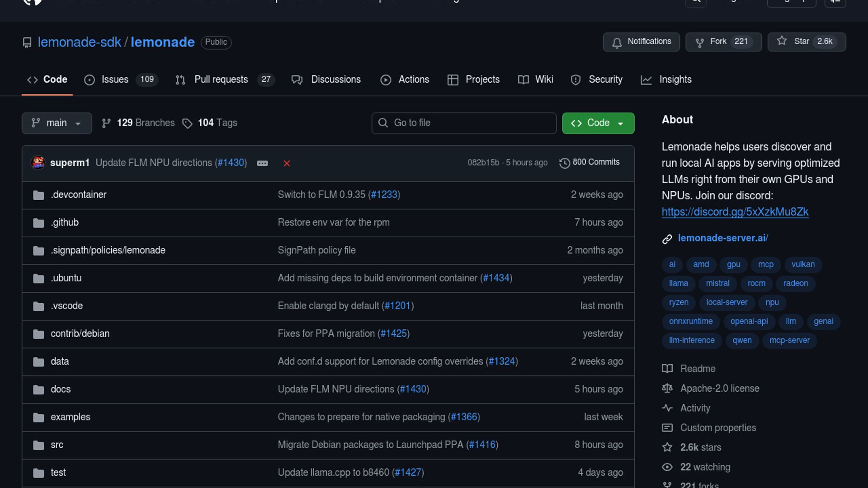
Task: Open the .github folder
Action: coord(65,222)
